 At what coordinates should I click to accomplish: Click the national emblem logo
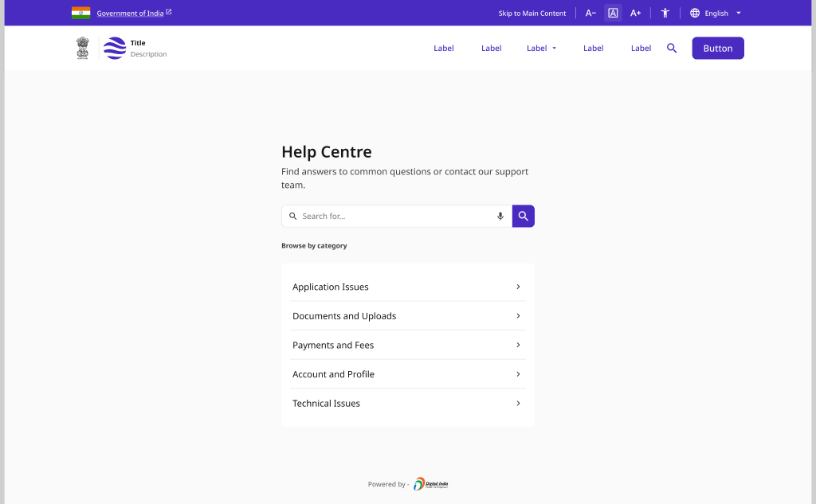point(83,48)
